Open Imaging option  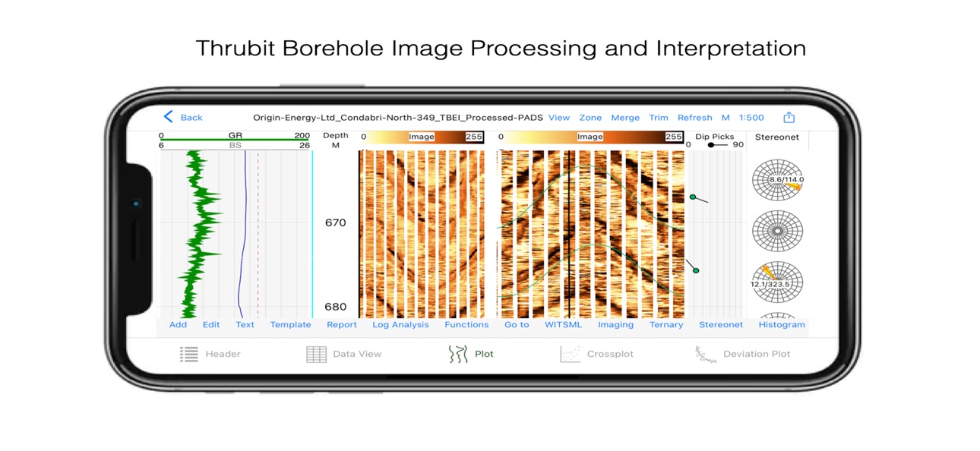[615, 324]
